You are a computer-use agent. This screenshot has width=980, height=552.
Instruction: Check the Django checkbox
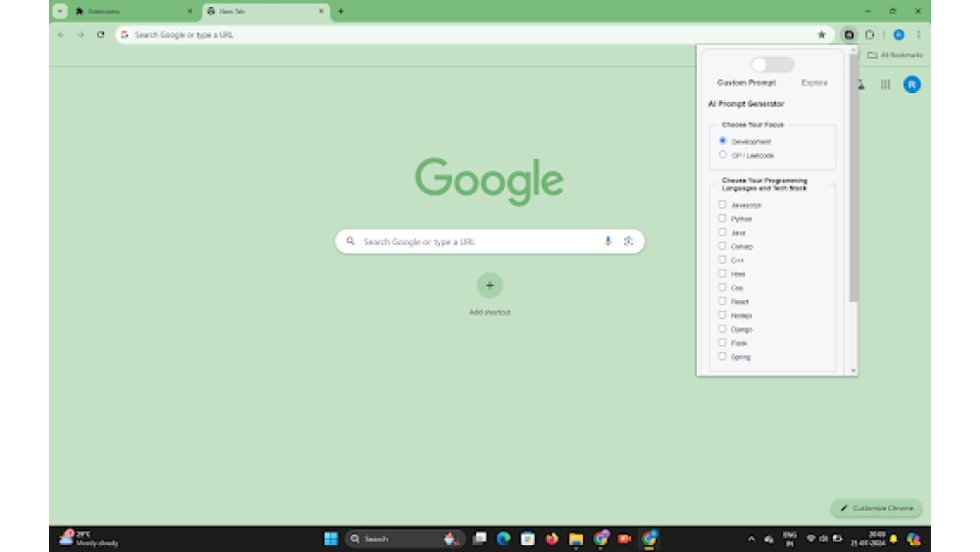[x=722, y=328]
